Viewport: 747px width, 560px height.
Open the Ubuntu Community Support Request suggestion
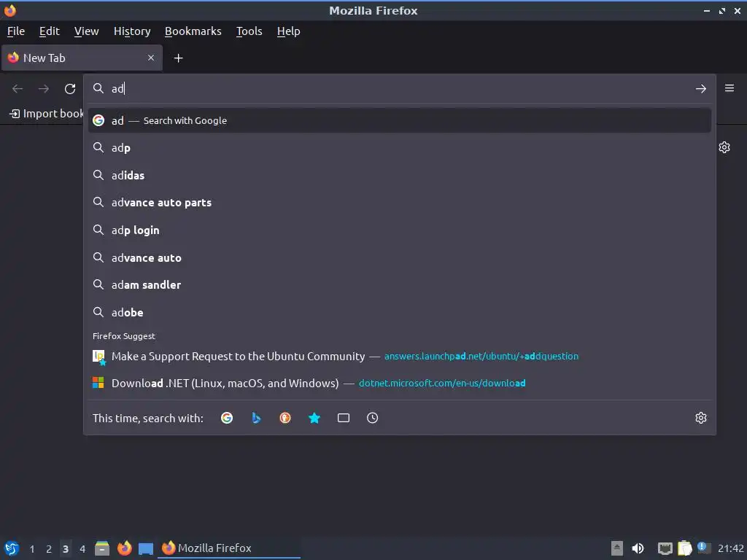click(x=400, y=356)
